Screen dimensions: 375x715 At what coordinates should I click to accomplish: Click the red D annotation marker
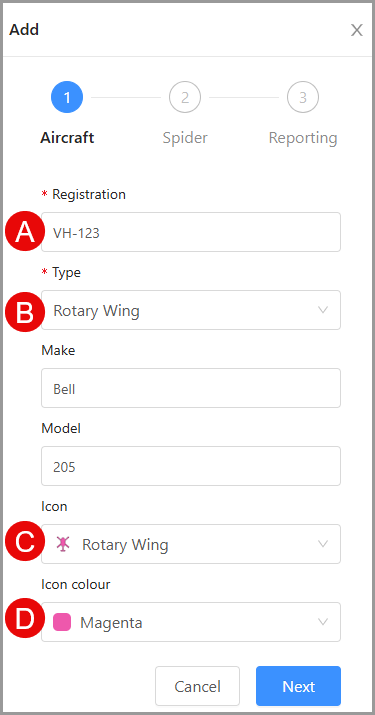25,618
